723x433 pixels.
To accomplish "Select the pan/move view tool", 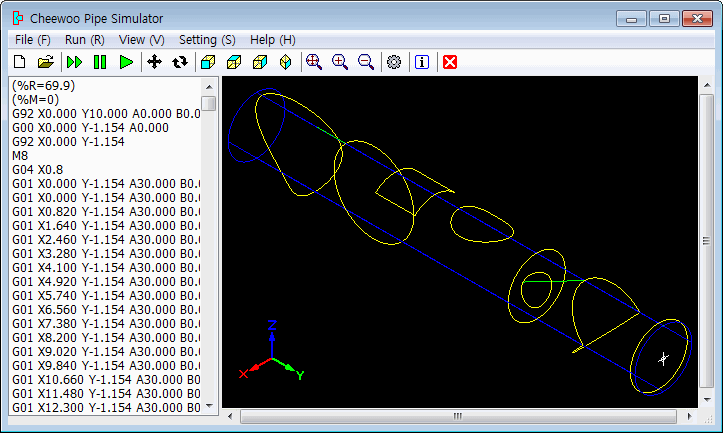I will 154,62.
